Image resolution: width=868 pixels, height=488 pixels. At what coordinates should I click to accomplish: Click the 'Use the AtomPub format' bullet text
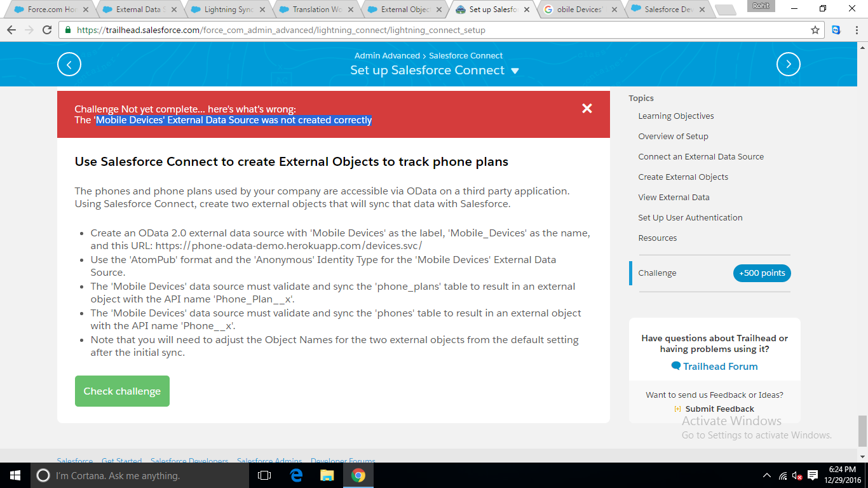coord(323,266)
